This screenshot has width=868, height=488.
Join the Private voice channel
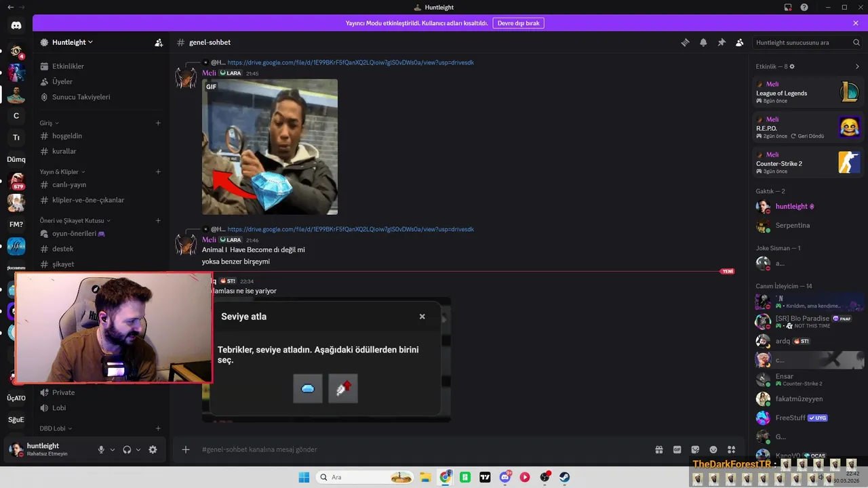tap(102, 392)
